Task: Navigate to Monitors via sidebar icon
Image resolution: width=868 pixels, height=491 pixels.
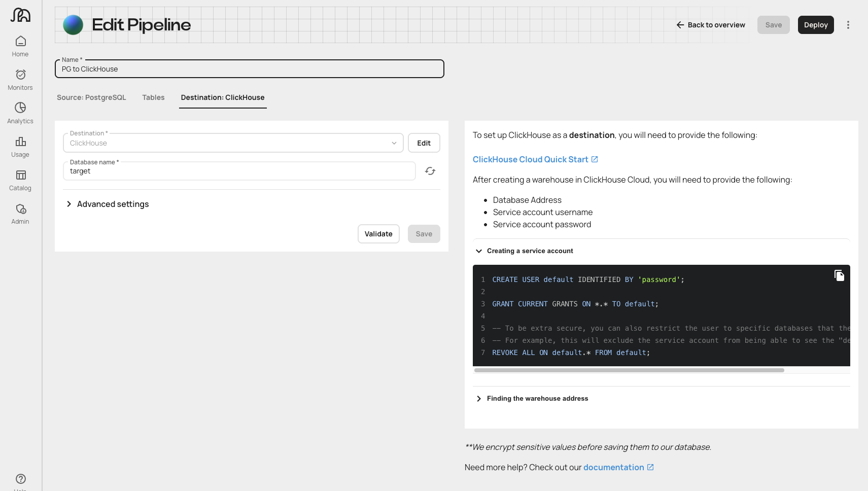Action: 20,79
